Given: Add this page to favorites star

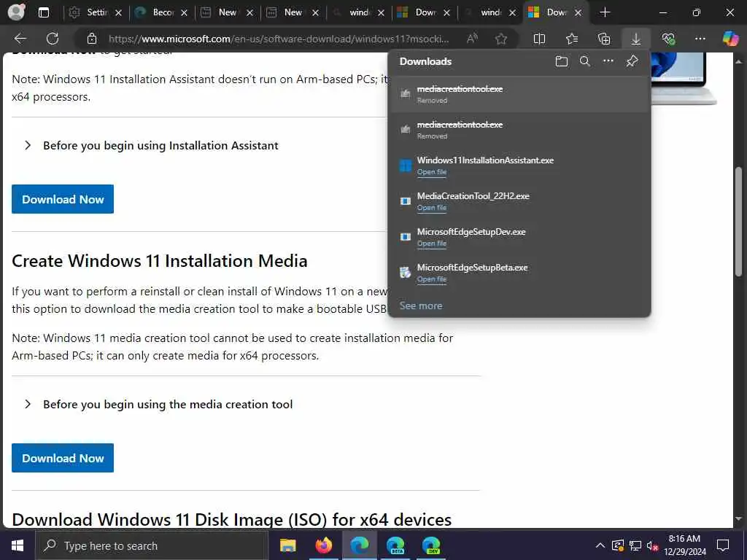Looking at the screenshot, I should pos(500,39).
